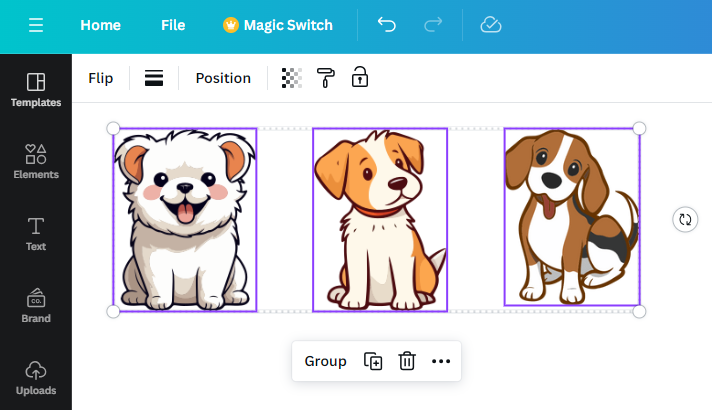Open the Position options
712x410 pixels.
coord(223,78)
